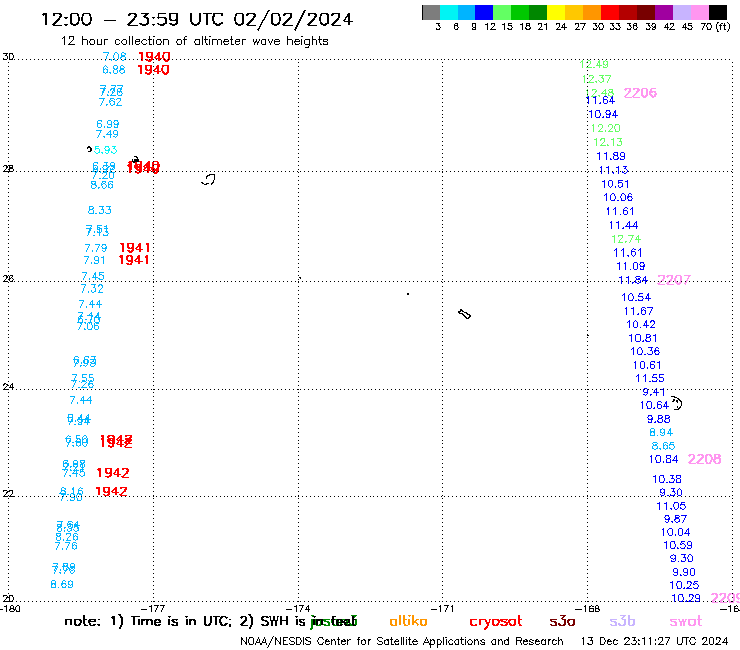
Task: Click the wave height value '10.94'
Action: click(x=603, y=114)
